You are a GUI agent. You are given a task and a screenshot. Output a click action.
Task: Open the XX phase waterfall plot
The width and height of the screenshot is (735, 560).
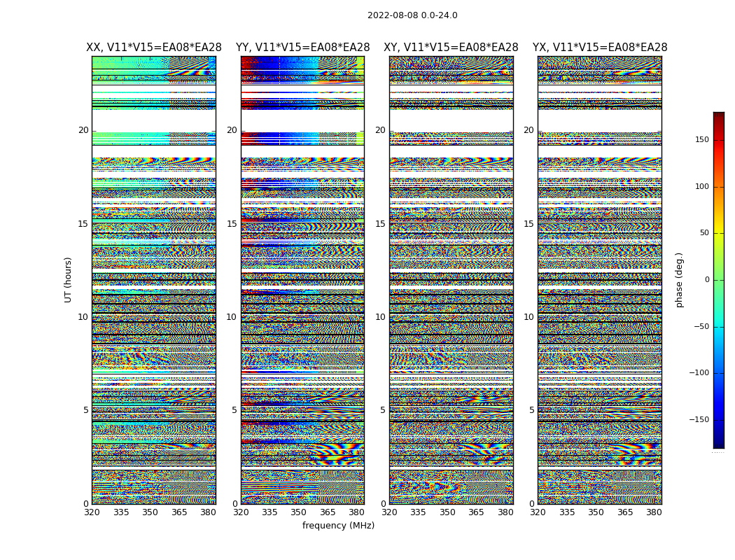point(154,280)
